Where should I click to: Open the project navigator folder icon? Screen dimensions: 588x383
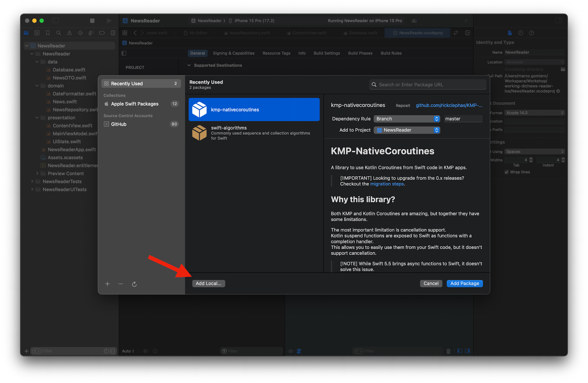(x=26, y=33)
